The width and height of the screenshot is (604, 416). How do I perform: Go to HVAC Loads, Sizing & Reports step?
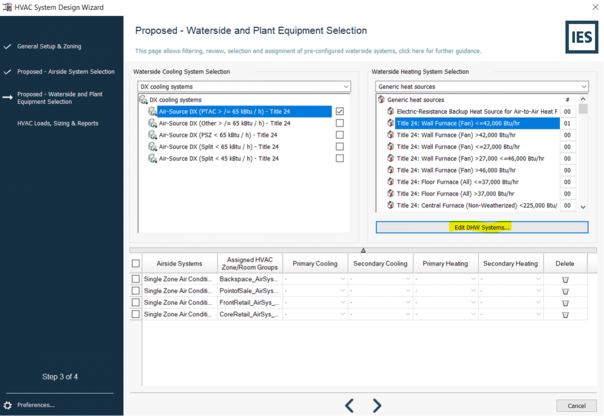pyautogui.click(x=58, y=124)
